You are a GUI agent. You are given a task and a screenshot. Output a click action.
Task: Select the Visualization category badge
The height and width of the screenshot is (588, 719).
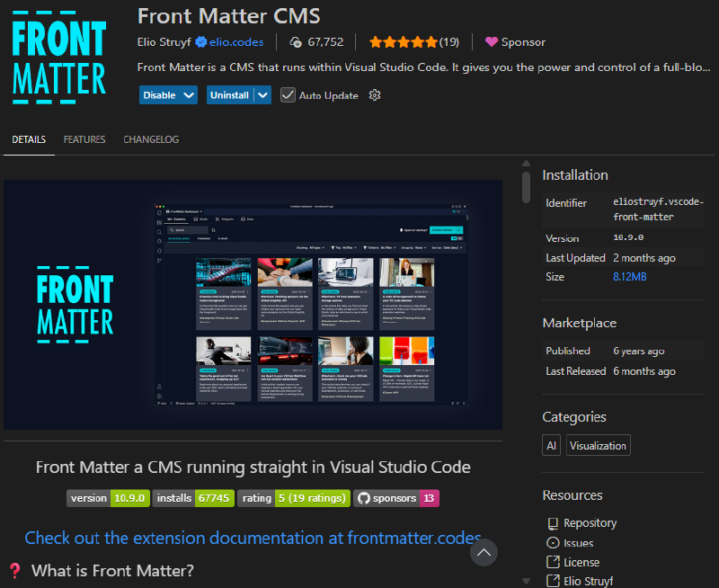pos(598,444)
